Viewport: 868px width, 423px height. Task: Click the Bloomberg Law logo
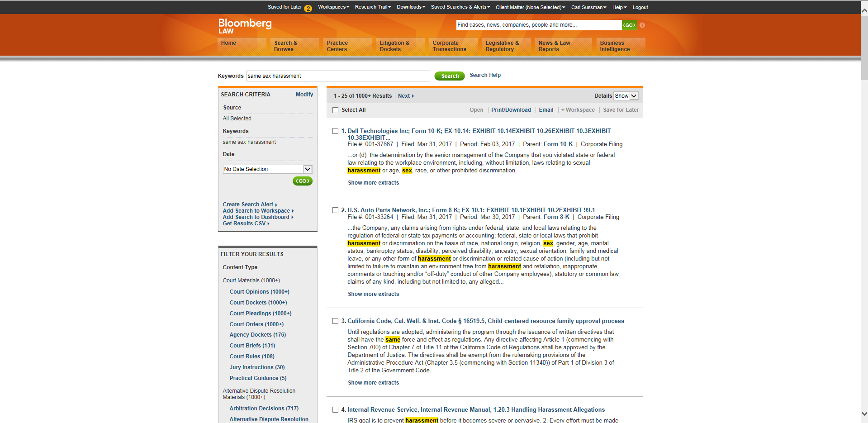click(x=245, y=26)
